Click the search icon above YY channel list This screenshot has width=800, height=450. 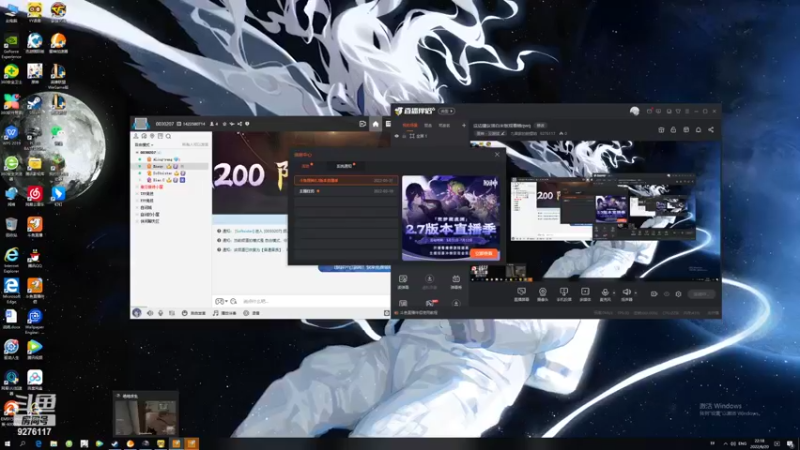(x=168, y=136)
